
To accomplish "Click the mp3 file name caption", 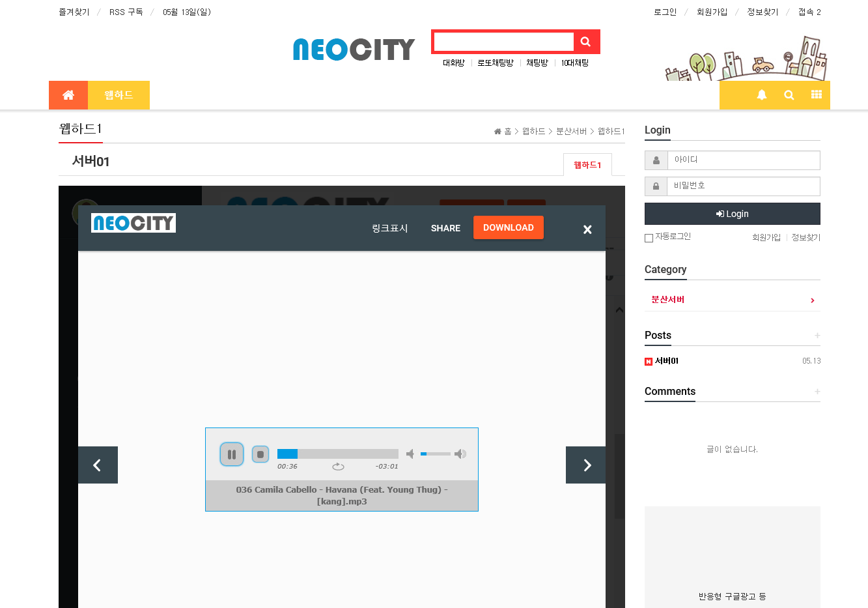I will [x=342, y=495].
